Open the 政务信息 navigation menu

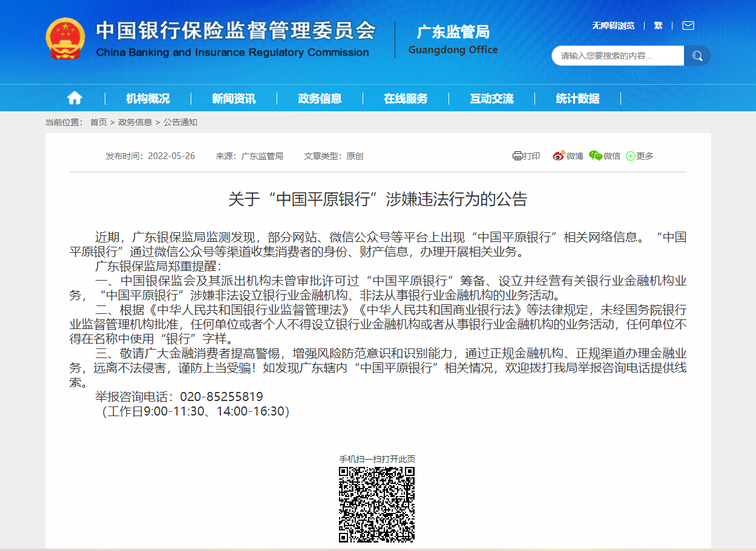click(x=320, y=99)
